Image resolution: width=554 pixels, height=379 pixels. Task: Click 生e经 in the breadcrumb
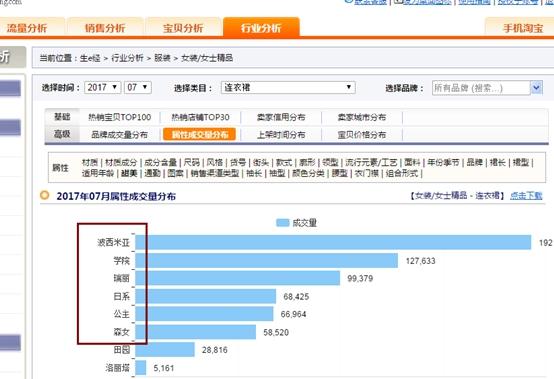coord(90,58)
